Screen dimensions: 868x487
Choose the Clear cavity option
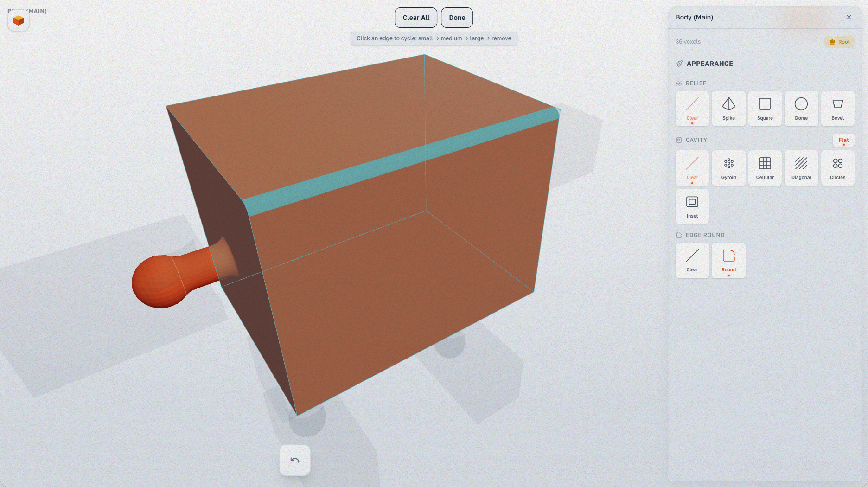[x=692, y=168]
